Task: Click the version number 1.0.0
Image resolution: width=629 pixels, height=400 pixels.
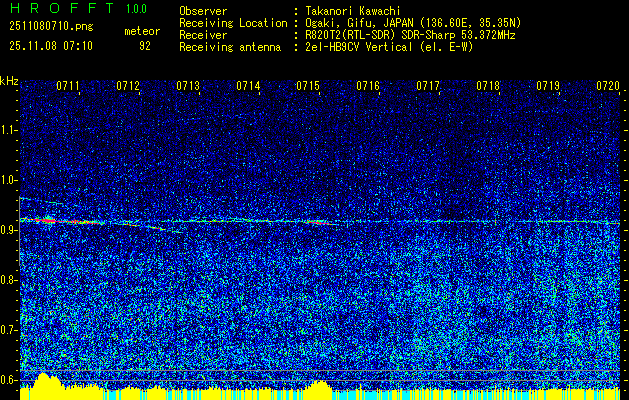Action: pyautogui.click(x=136, y=9)
